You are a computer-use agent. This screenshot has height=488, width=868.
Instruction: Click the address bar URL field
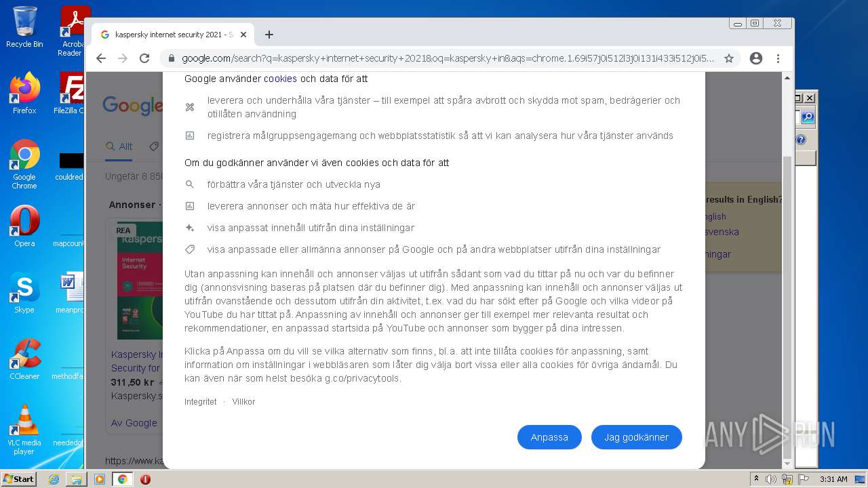tap(448, 58)
